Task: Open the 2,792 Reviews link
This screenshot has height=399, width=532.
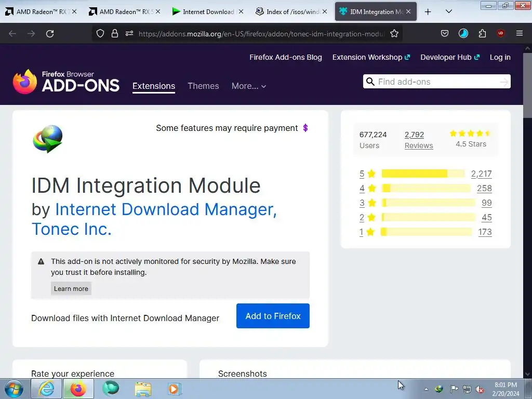Action: pyautogui.click(x=419, y=140)
